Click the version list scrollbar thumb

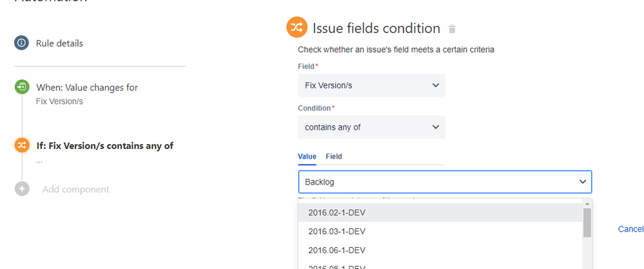coord(587,222)
